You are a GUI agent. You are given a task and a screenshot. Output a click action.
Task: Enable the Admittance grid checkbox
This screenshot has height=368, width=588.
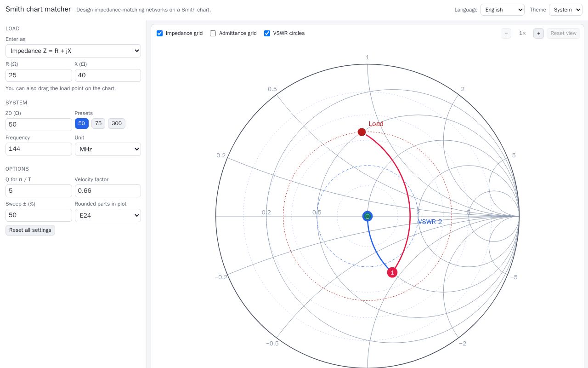[213, 33]
